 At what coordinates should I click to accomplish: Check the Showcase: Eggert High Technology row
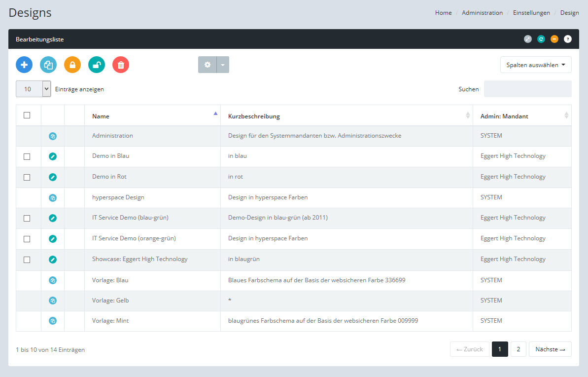tap(27, 260)
